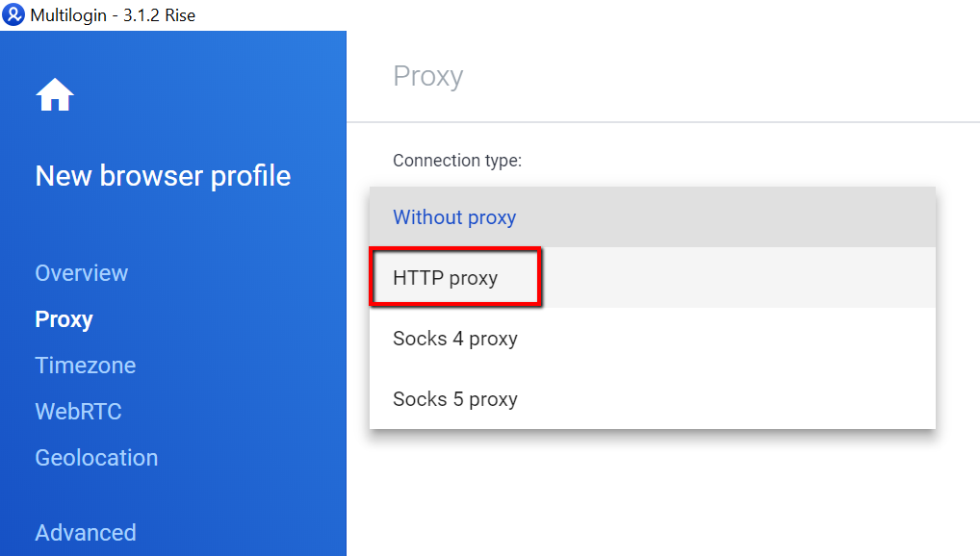This screenshot has width=980, height=556.
Task: Click blank sidebar space between Geolocation and Advanced
Action: pyautogui.click(x=173, y=496)
